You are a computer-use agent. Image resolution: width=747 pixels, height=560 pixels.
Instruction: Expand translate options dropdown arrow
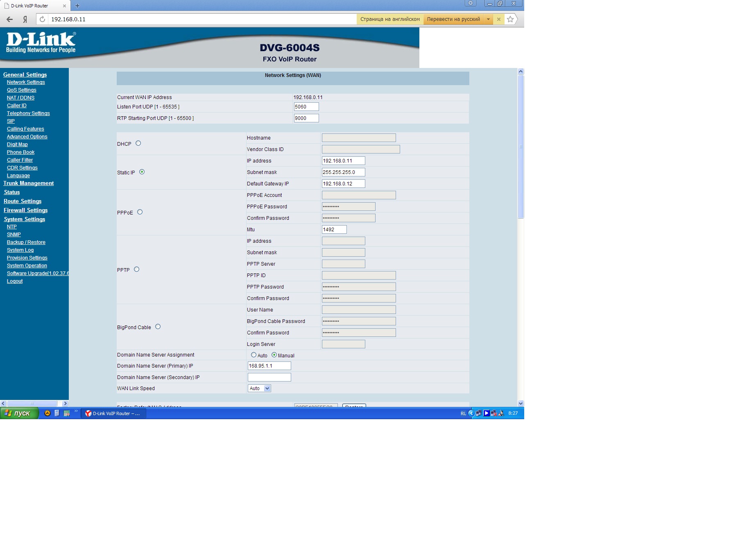click(488, 19)
